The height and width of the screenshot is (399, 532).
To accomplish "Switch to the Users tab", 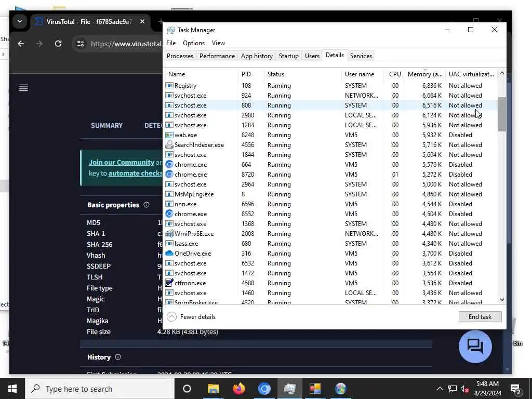I will click(312, 56).
